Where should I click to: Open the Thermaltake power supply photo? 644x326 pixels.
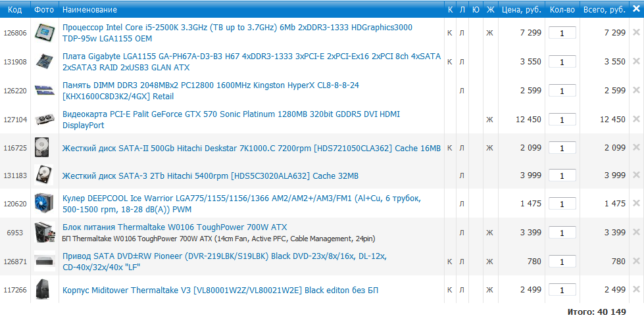[45, 233]
